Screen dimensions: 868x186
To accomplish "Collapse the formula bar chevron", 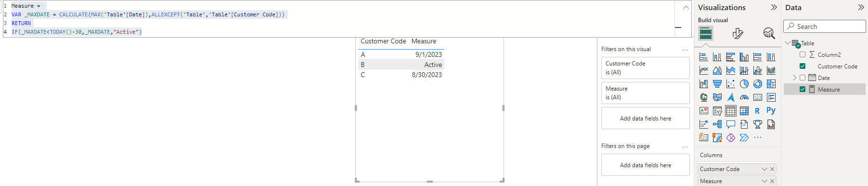I will 686,7.
